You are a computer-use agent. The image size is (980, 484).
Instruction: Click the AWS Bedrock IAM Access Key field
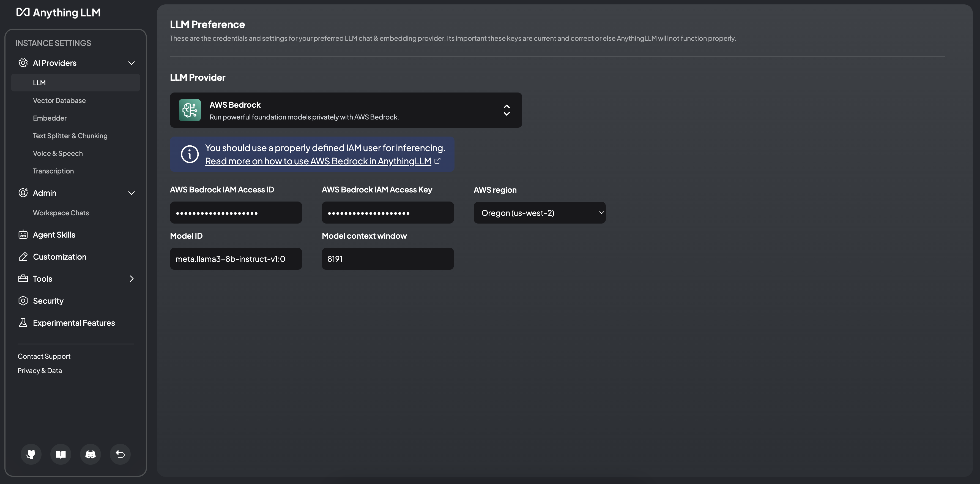click(x=388, y=213)
